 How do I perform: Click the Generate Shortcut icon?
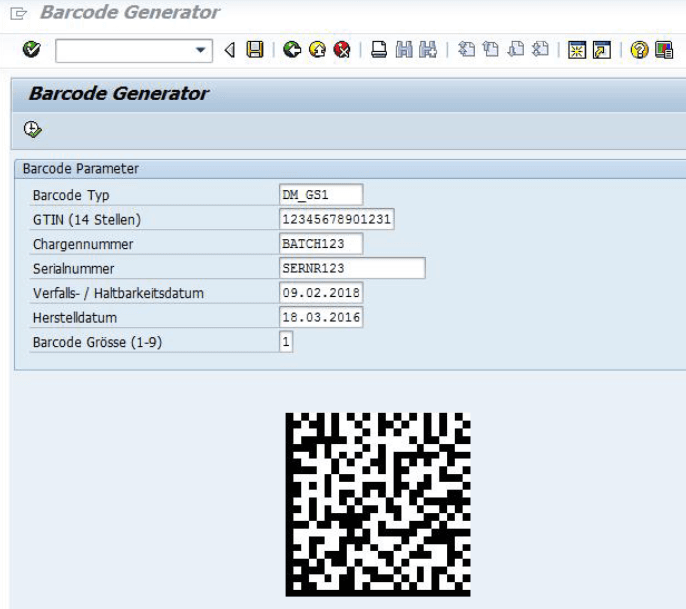[x=602, y=50]
